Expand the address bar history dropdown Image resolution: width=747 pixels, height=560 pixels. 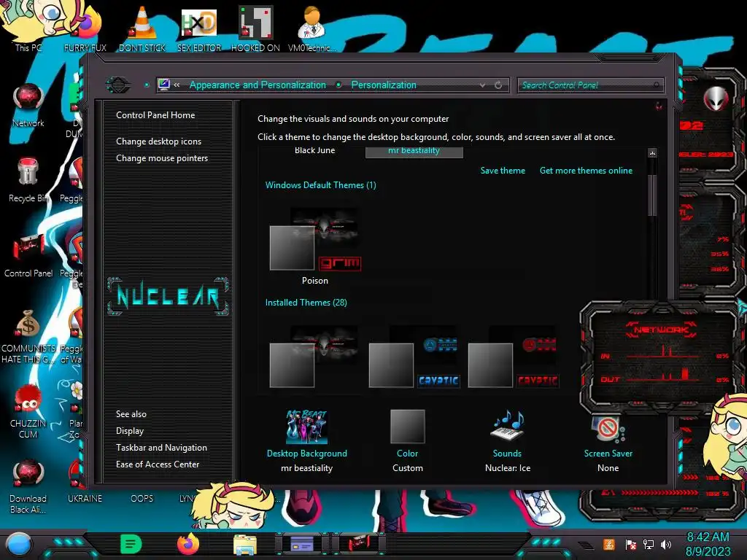point(483,85)
